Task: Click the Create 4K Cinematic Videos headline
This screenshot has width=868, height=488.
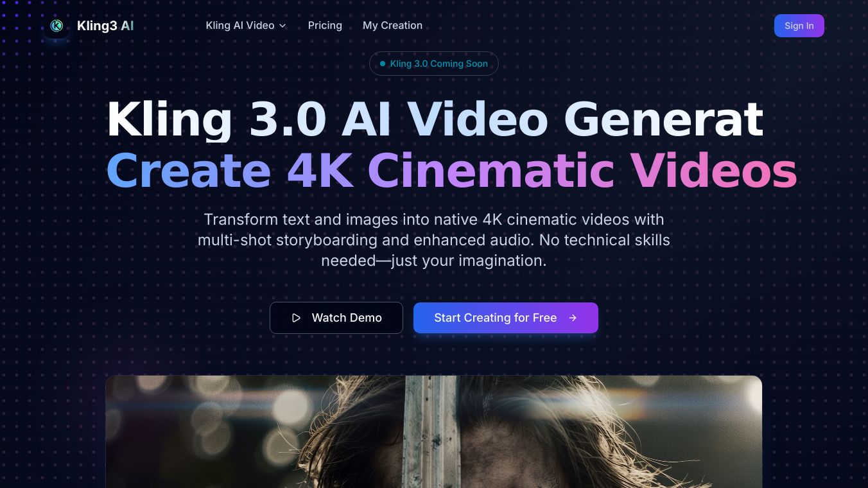Action: click(452, 171)
